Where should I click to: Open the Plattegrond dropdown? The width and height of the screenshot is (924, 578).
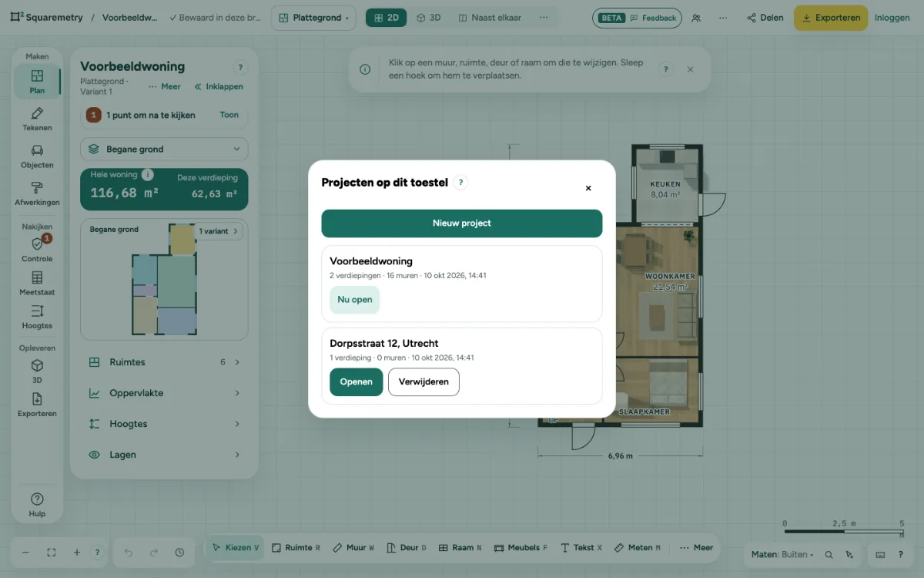click(313, 18)
